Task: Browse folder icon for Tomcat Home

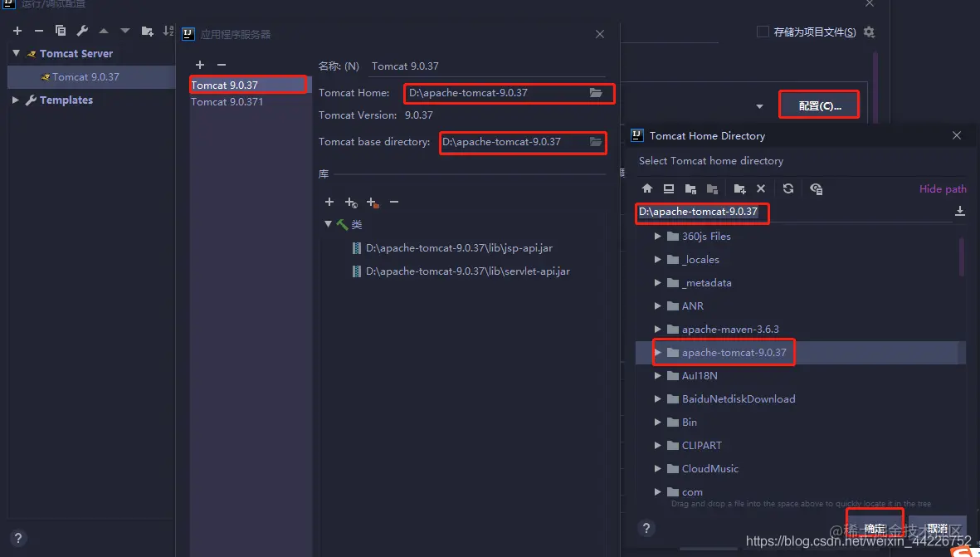Action: (597, 92)
